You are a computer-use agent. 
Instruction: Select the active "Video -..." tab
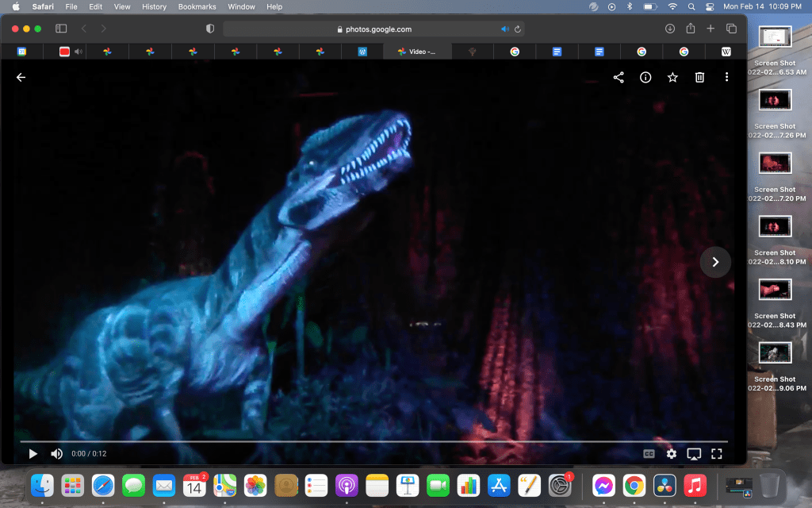(x=417, y=52)
